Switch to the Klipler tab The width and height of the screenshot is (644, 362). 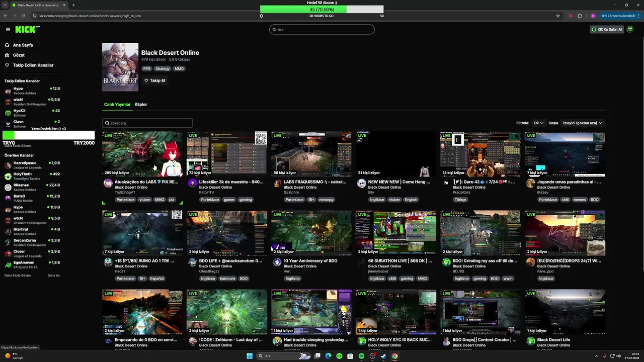(141, 105)
